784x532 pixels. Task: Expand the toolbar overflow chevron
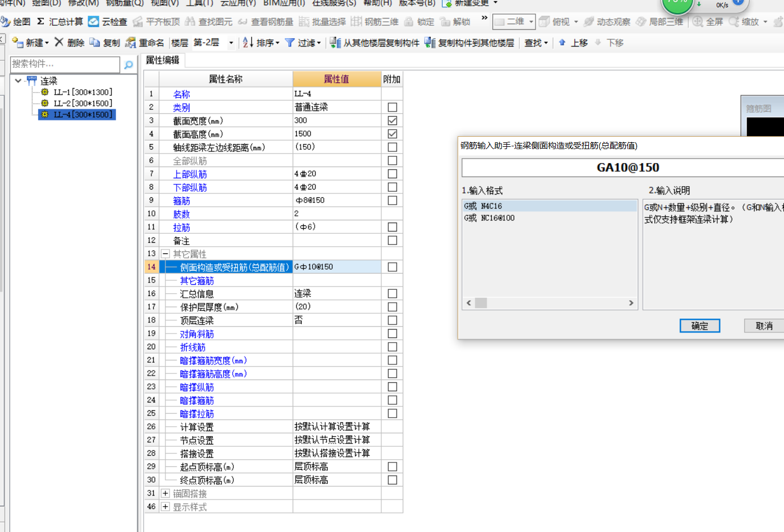[485, 18]
